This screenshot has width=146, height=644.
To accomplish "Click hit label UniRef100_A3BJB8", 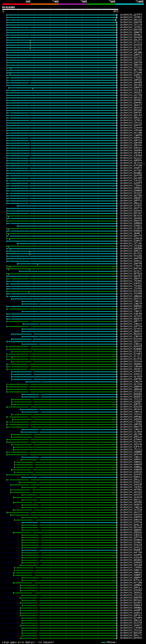I will pos(131,314).
